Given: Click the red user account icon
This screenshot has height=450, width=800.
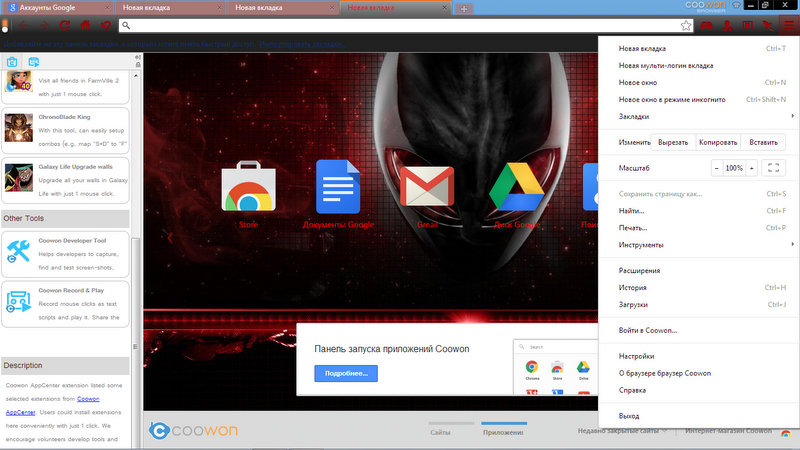Looking at the screenshot, I should coord(727,25).
